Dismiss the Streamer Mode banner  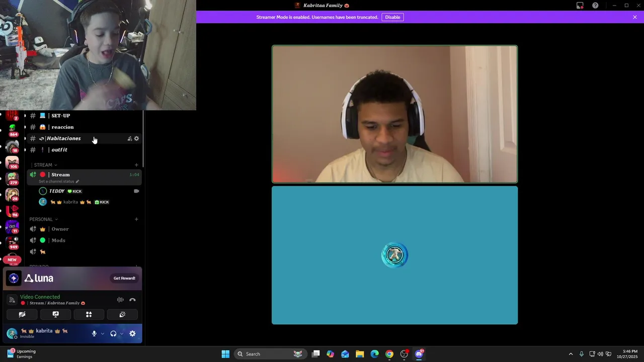point(635,17)
